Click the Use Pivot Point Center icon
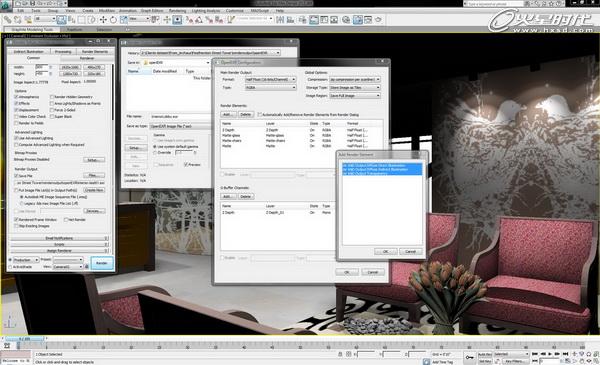The width and height of the screenshot is (600, 365). click(155, 20)
